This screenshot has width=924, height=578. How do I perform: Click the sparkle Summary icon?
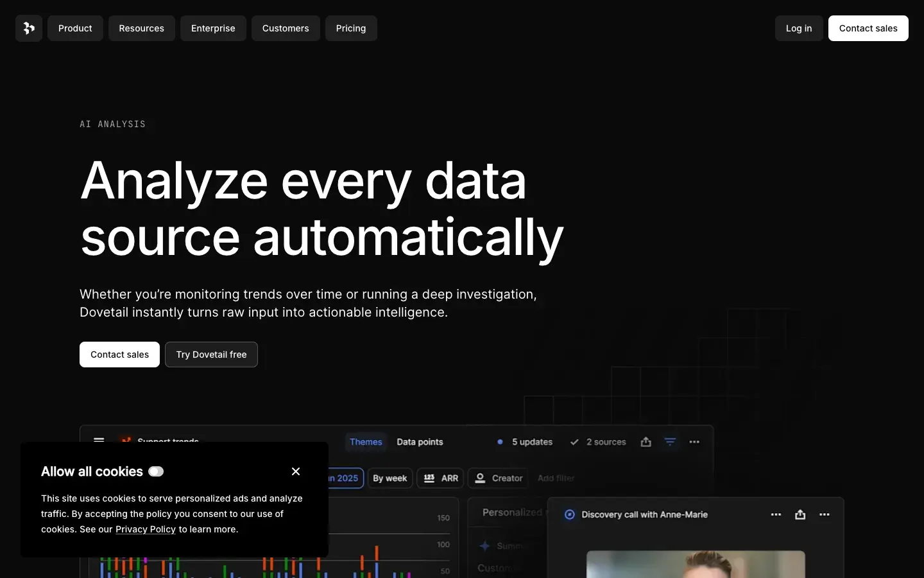(x=484, y=545)
